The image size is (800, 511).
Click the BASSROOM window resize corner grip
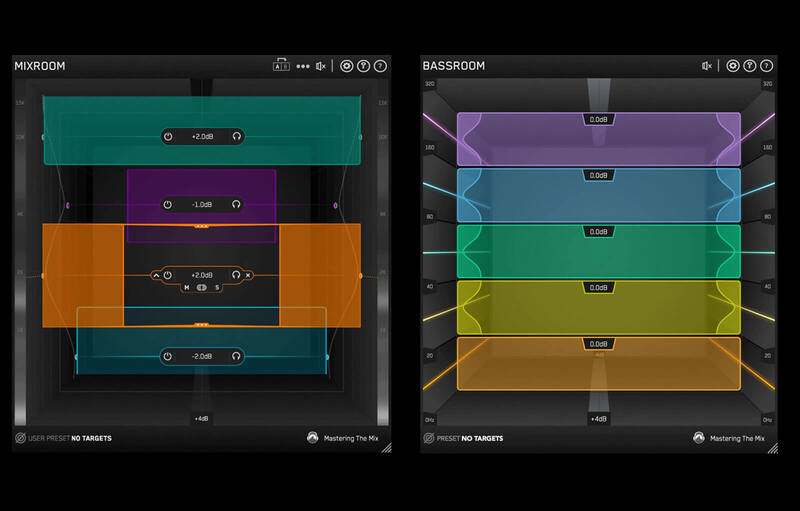tap(772, 448)
